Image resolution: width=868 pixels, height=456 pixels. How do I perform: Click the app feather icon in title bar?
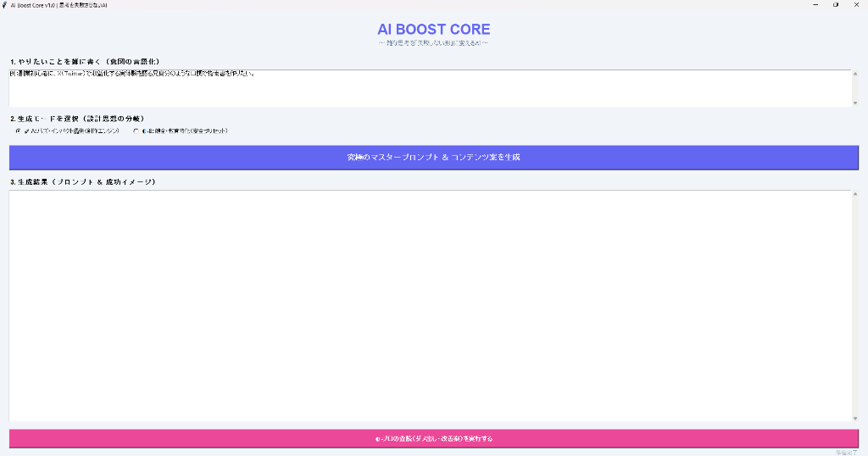click(x=4, y=5)
